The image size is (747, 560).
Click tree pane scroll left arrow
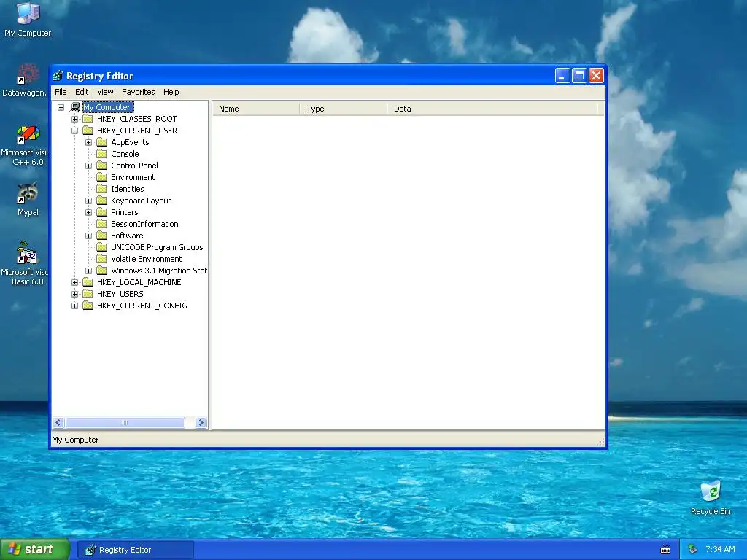(58, 422)
